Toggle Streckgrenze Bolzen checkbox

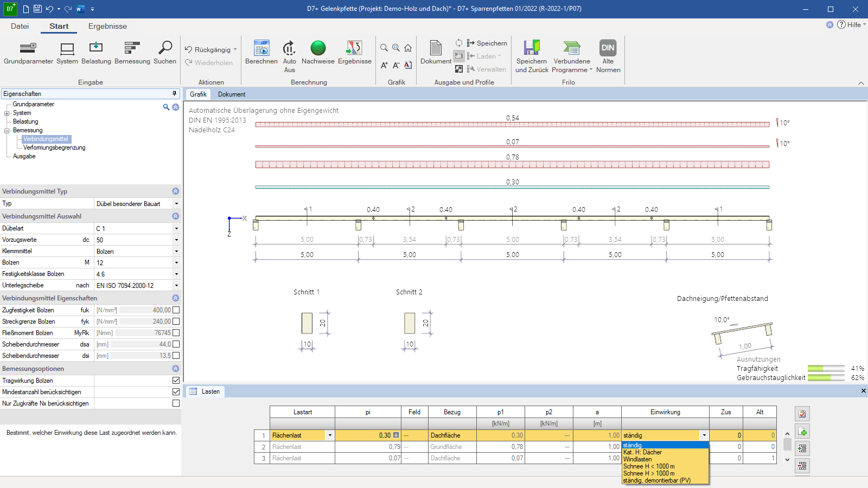(x=176, y=322)
